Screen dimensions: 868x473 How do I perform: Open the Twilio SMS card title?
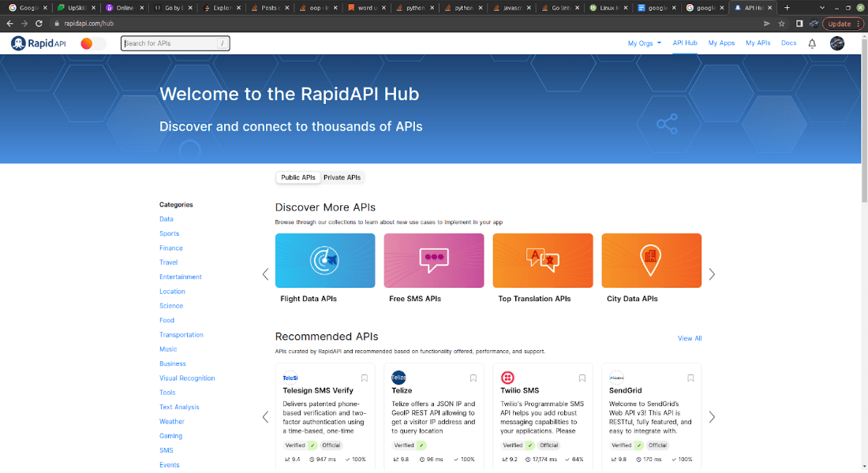tap(520, 390)
